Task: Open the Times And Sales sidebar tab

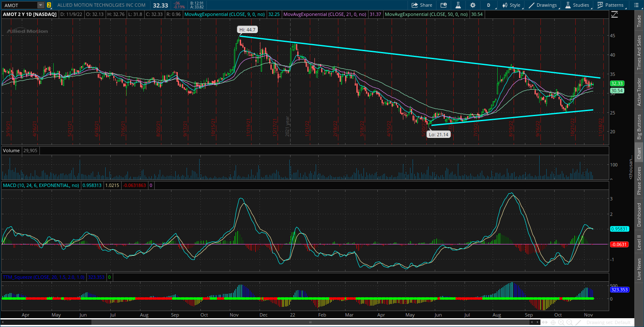Action: 639,52
